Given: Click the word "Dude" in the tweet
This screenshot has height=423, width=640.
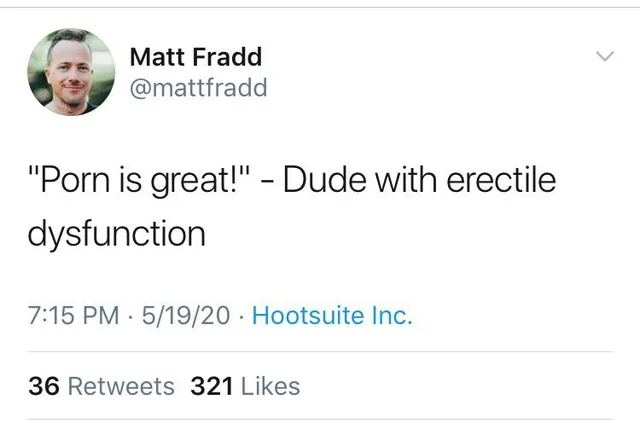Looking at the screenshot, I should 325,180.
